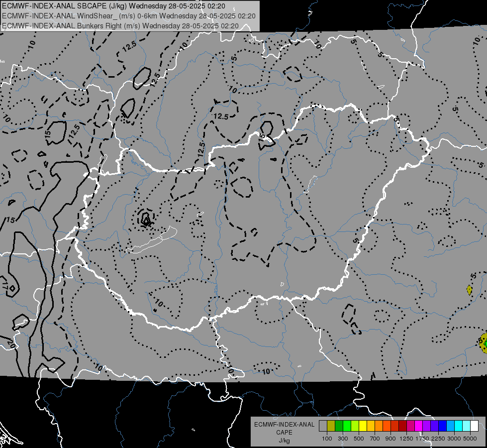Click the Bunkers Right title line

(120, 26)
